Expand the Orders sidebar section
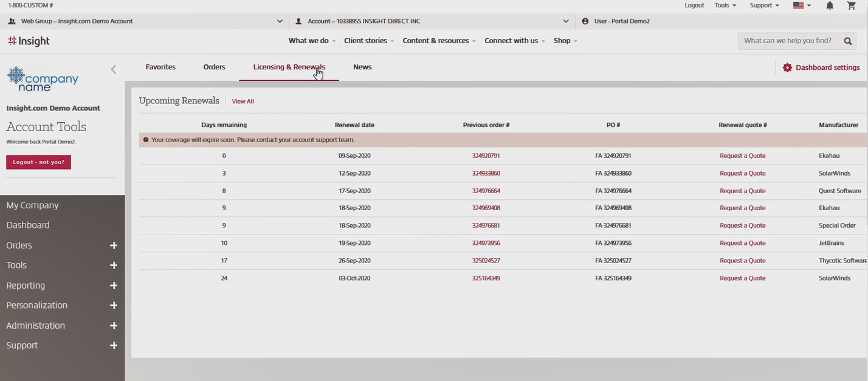The image size is (868, 381). (113, 245)
